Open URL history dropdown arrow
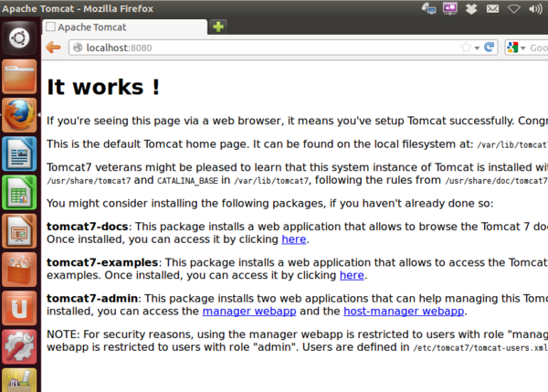This screenshot has width=548, height=392. pyautogui.click(x=477, y=48)
